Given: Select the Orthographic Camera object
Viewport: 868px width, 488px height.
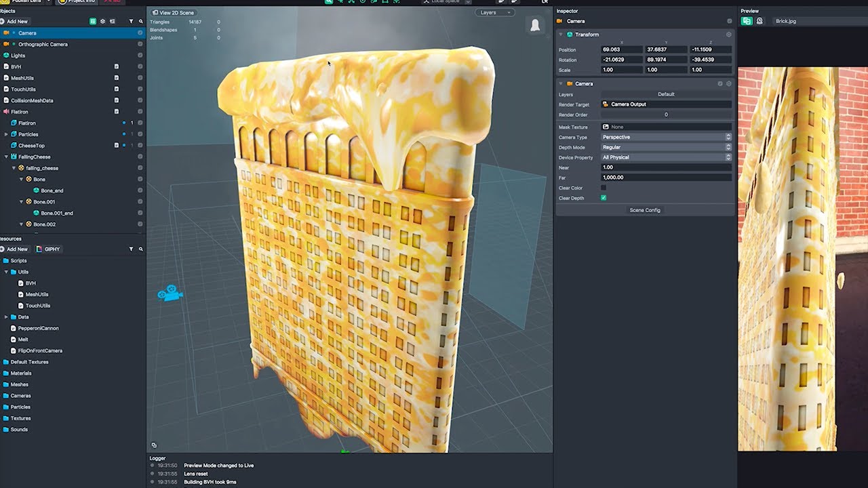Looking at the screenshot, I should click(x=43, y=44).
